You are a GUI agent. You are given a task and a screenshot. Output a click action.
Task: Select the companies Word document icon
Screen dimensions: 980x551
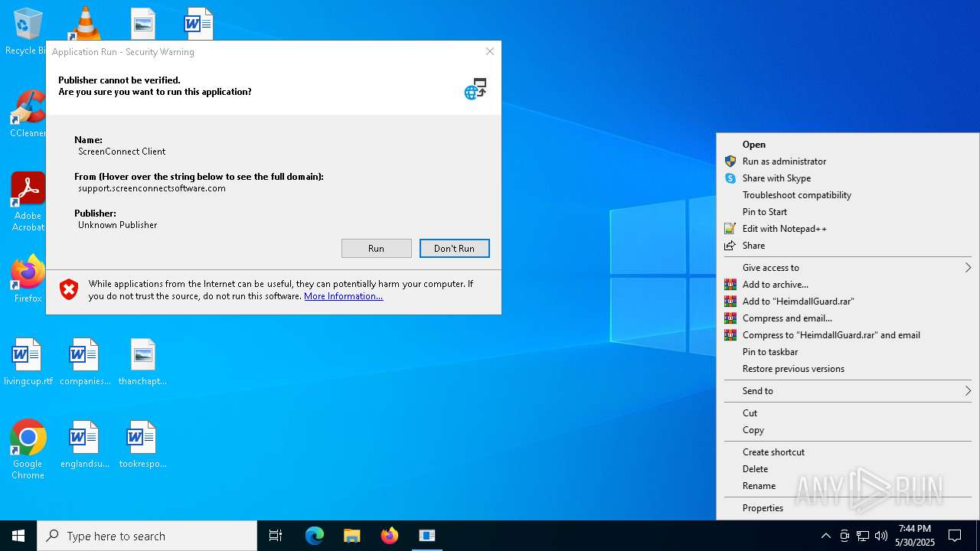[x=84, y=361]
